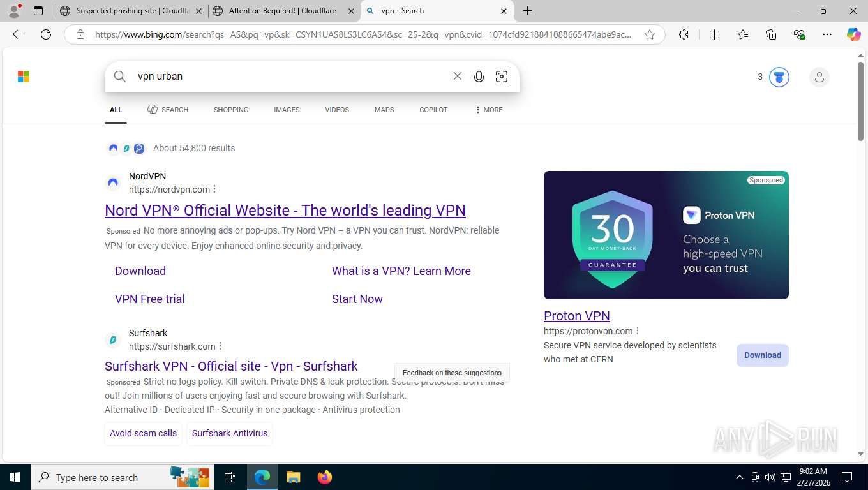Switch to the COPILOT tab

433,110
